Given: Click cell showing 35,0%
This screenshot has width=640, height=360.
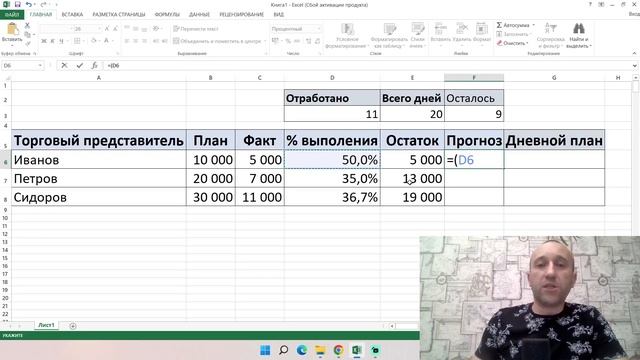Looking at the screenshot, I should coord(332,179).
